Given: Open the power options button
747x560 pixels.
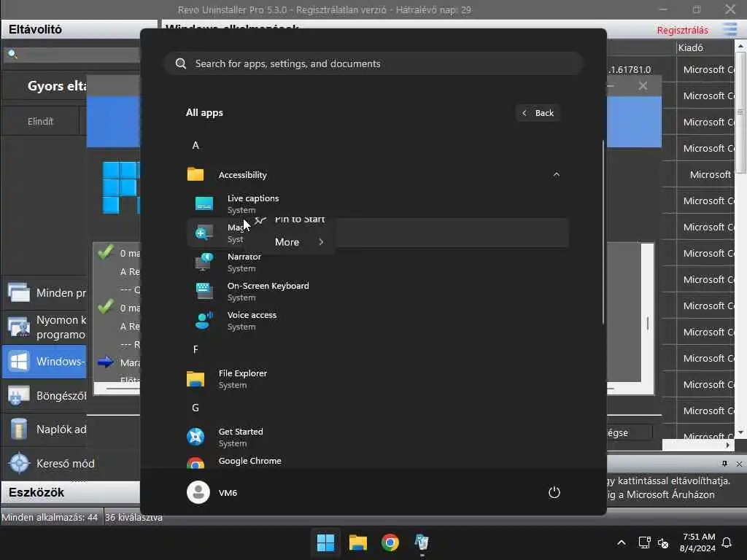Looking at the screenshot, I should 554,492.
